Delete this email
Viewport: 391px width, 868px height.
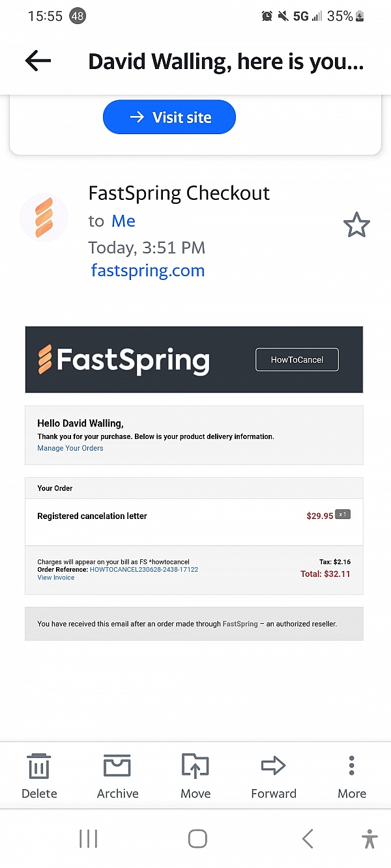pyautogui.click(x=39, y=776)
